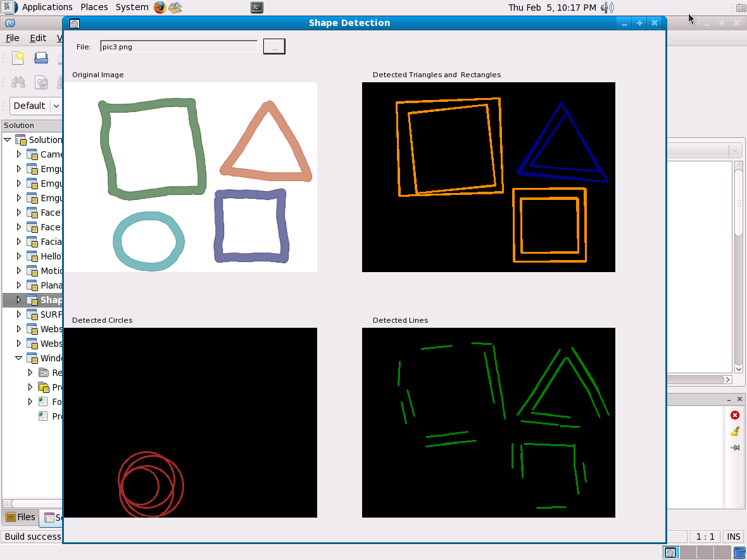
Task: Expand the Hello project node
Action: [18, 256]
